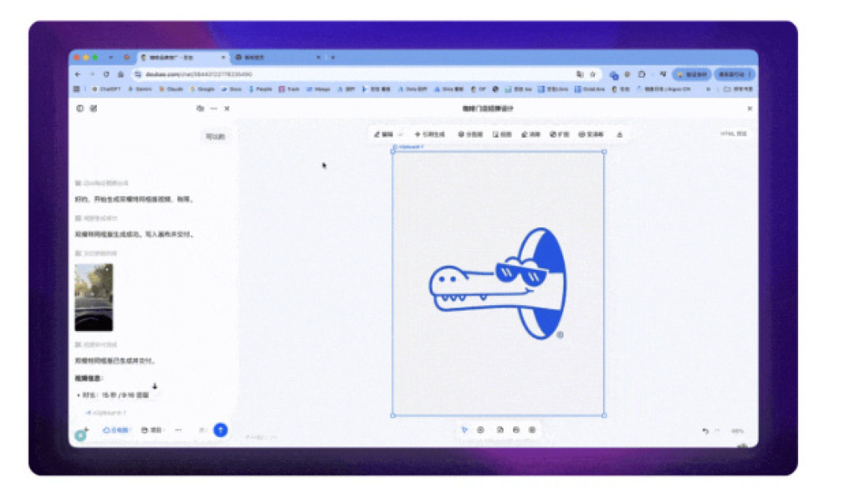Bookmark this page with the star icon

coord(593,74)
